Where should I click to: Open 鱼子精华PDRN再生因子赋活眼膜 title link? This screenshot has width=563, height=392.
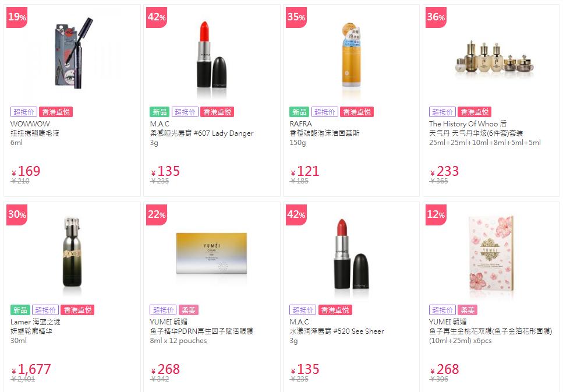click(x=201, y=331)
